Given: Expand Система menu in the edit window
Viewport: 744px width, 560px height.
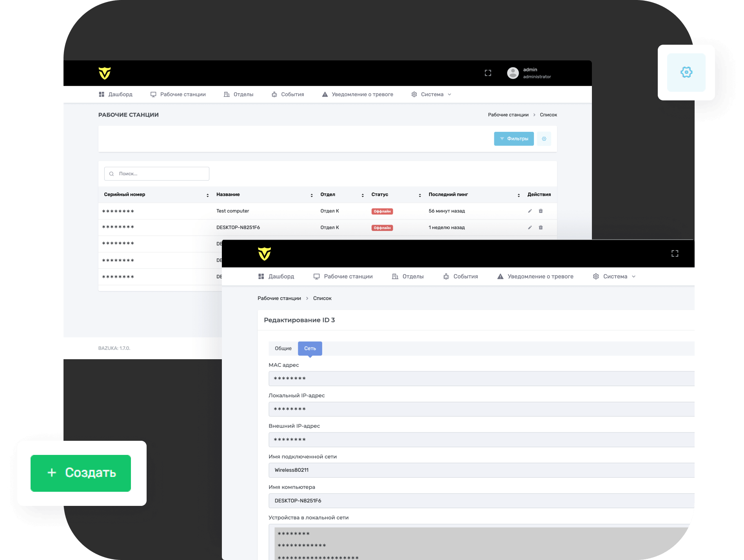Looking at the screenshot, I should [614, 276].
